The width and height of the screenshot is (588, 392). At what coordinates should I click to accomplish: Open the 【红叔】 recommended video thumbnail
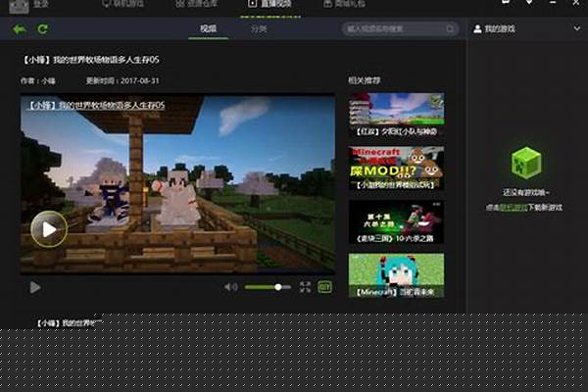pos(396,115)
